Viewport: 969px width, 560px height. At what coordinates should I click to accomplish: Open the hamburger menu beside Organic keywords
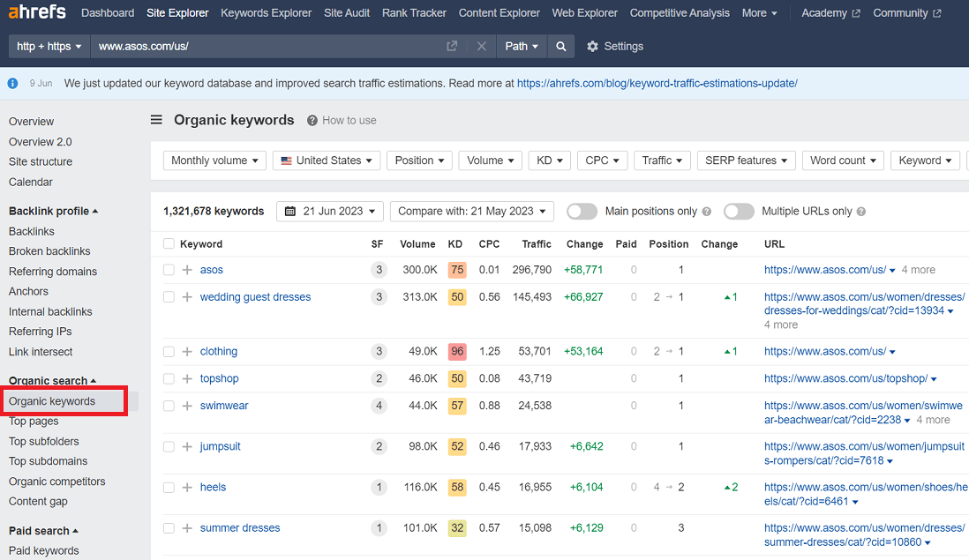[x=156, y=120]
